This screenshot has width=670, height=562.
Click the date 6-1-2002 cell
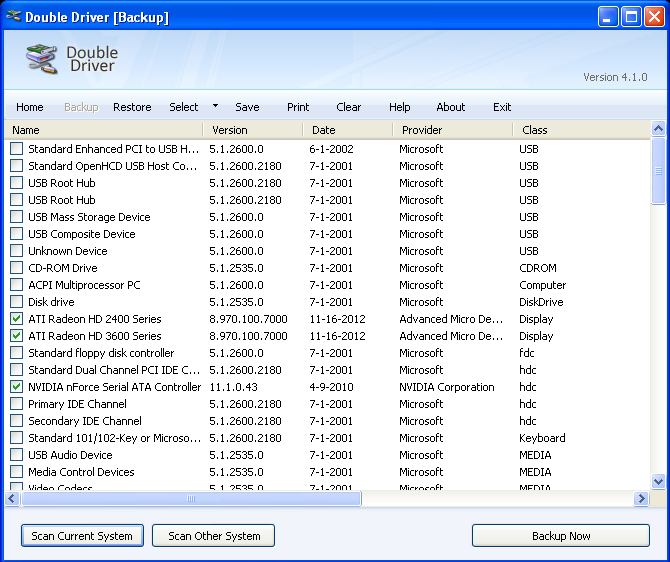tap(331, 149)
